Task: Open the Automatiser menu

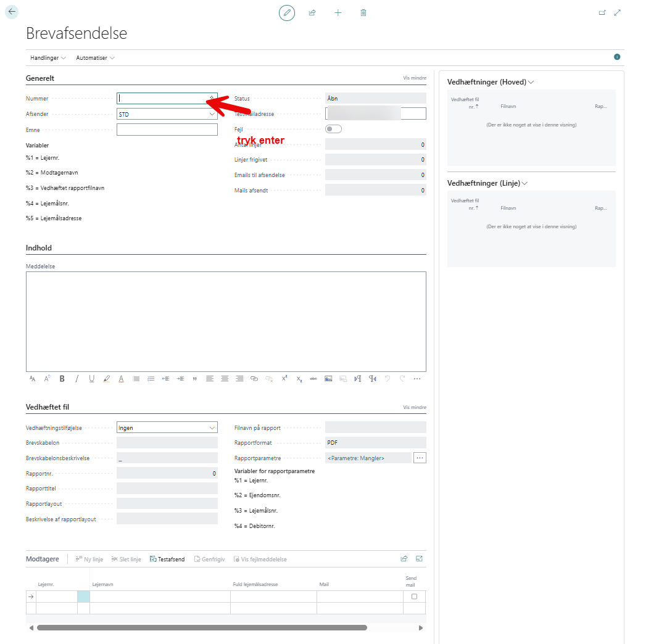Action: tap(95, 58)
